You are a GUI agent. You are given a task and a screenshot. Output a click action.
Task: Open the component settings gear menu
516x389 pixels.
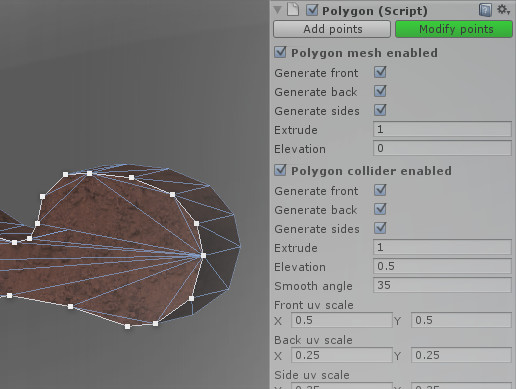pos(503,10)
